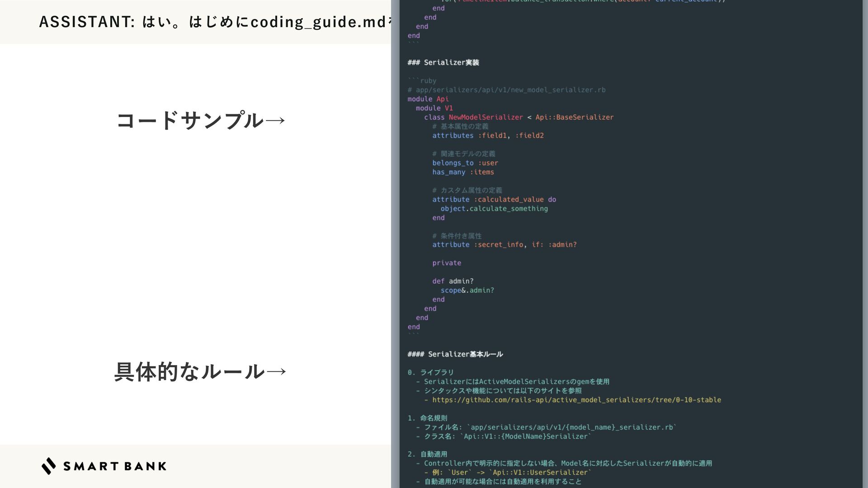The image size is (868, 488).
Task: Click the 'def admin?' method line
Action: click(x=453, y=281)
